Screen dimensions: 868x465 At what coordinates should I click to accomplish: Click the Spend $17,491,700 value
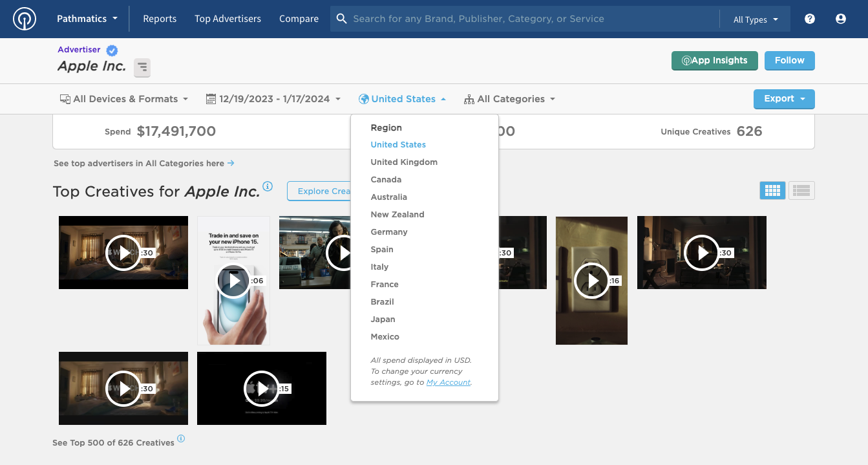176,131
